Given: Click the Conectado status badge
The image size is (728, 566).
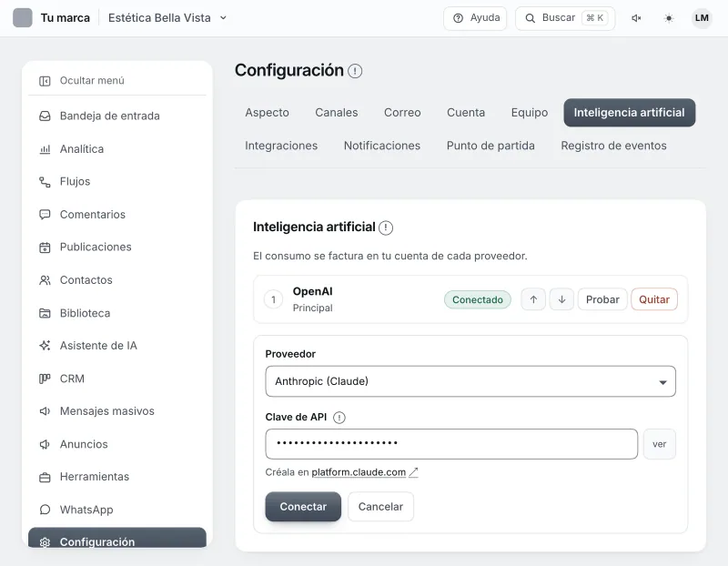Looking at the screenshot, I should click(x=477, y=300).
